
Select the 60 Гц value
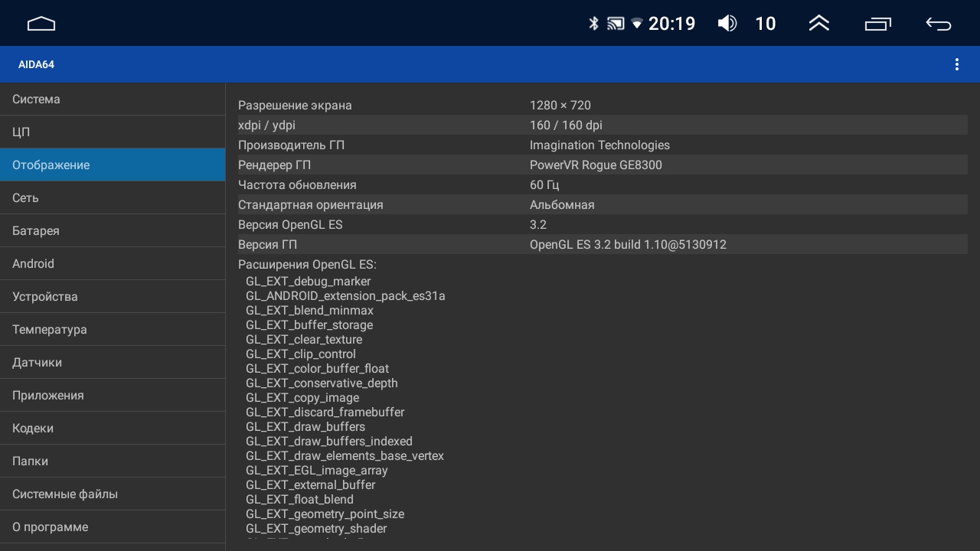point(544,185)
